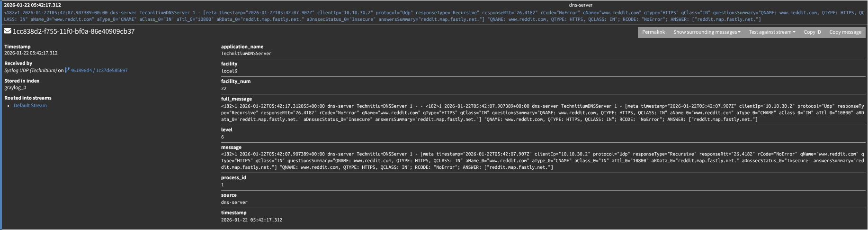The width and height of the screenshot is (868, 230).
Task: Open the Default Stream link
Action: coord(30,106)
